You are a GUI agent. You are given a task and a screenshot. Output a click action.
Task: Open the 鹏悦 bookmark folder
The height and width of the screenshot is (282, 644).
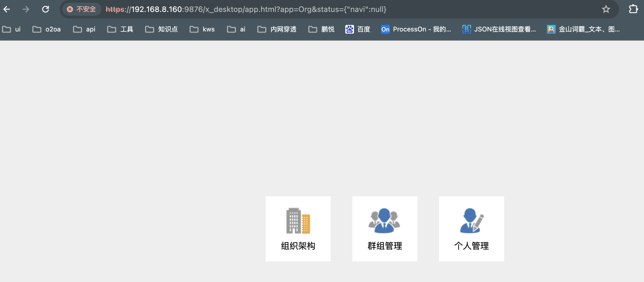[321, 29]
